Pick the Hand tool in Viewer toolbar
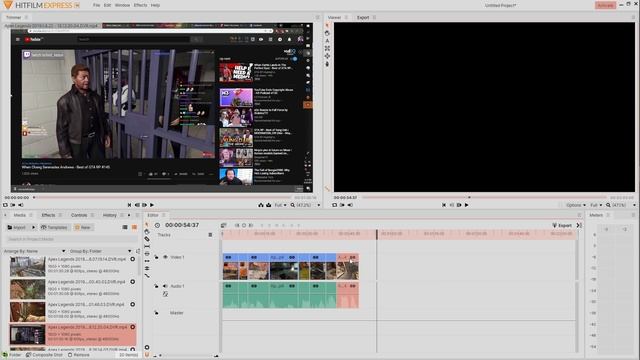 (327, 33)
